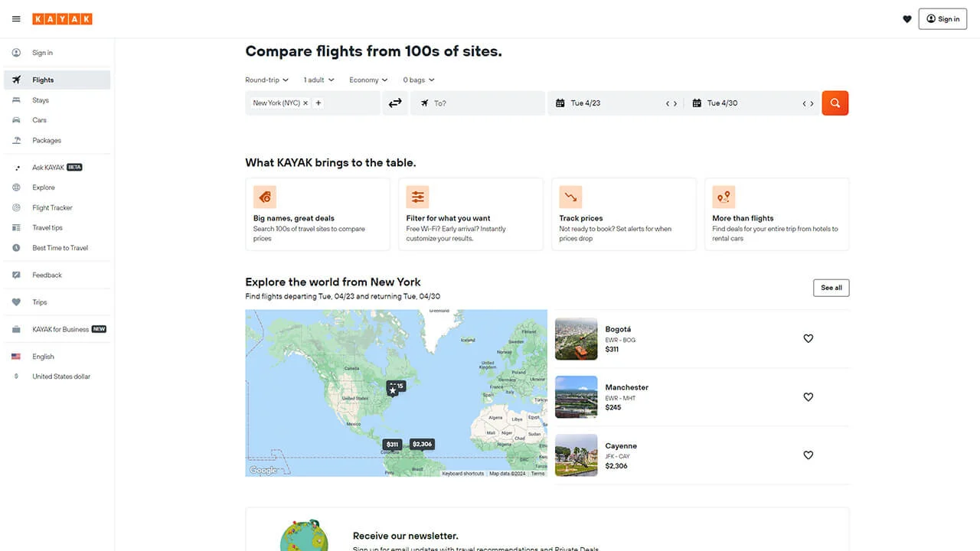Click the Packages umbrella icon in sidebar

[16, 140]
